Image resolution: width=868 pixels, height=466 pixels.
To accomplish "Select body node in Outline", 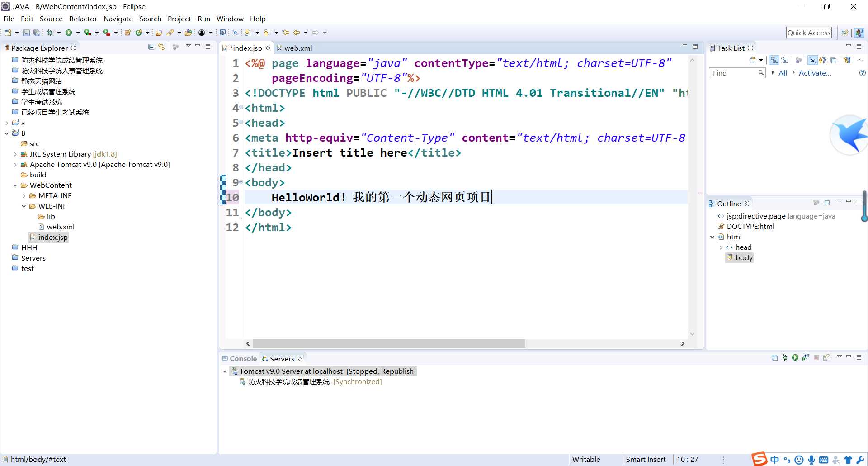I will [740, 258].
